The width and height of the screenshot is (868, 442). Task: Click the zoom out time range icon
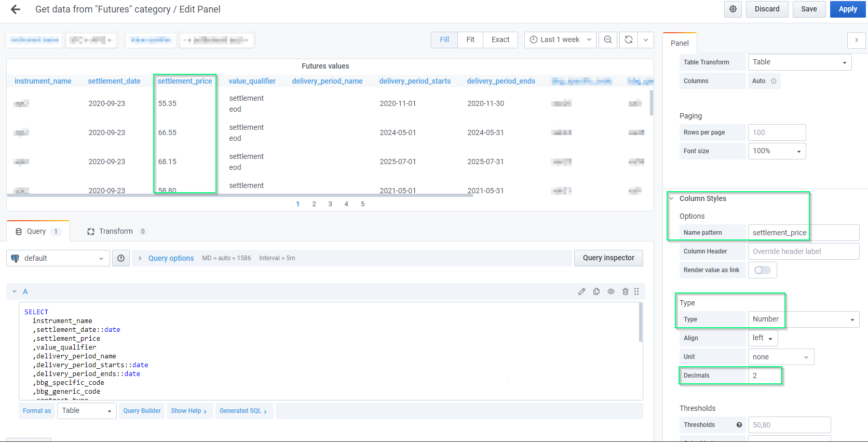tap(608, 39)
